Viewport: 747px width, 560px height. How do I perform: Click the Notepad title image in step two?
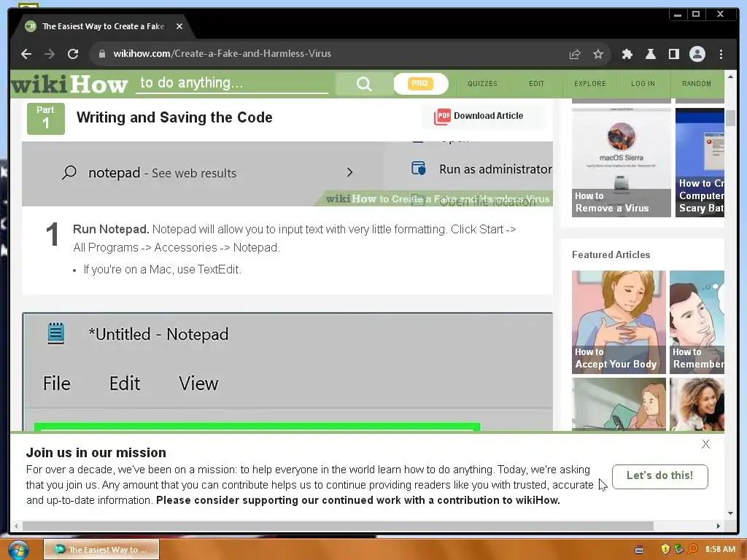tap(287, 371)
